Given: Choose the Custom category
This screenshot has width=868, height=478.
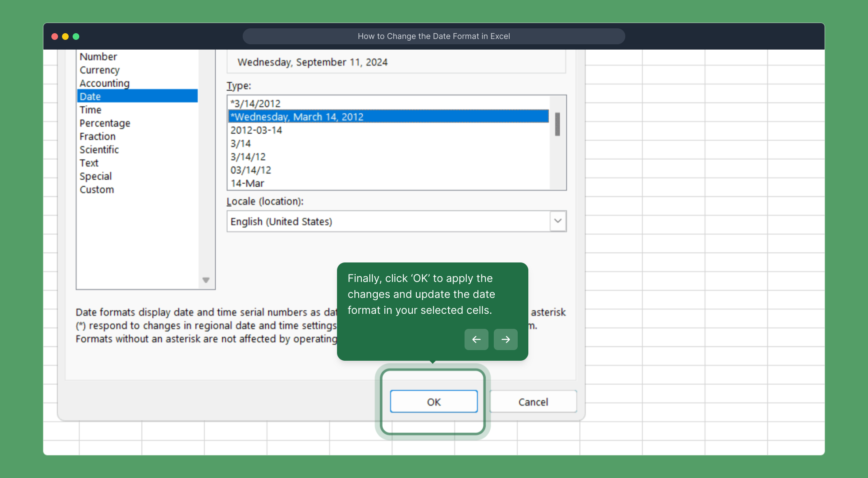Looking at the screenshot, I should pos(97,189).
